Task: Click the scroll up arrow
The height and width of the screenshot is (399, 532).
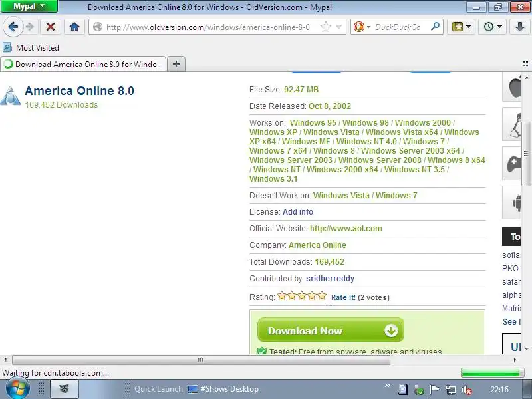Action: [526, 78]
